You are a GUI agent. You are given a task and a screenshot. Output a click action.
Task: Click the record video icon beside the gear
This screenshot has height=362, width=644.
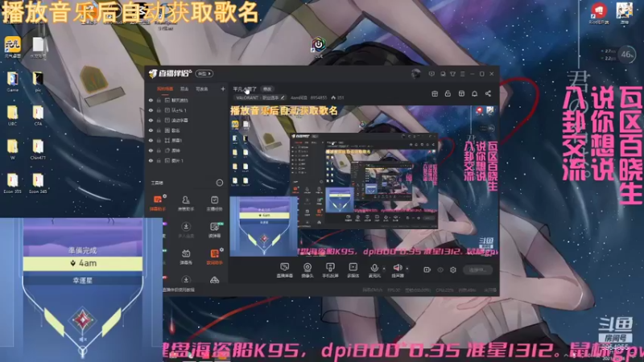[x=427, y=269]
